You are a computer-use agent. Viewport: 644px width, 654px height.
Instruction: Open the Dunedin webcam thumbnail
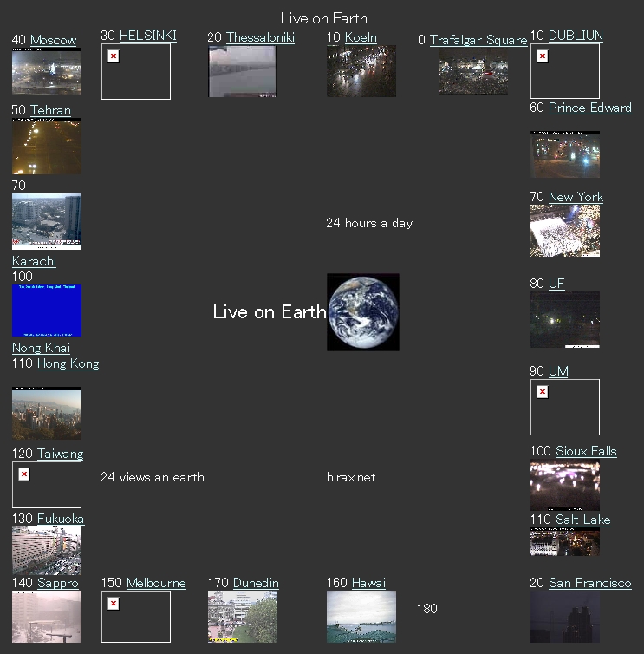[x=242, y=616]
